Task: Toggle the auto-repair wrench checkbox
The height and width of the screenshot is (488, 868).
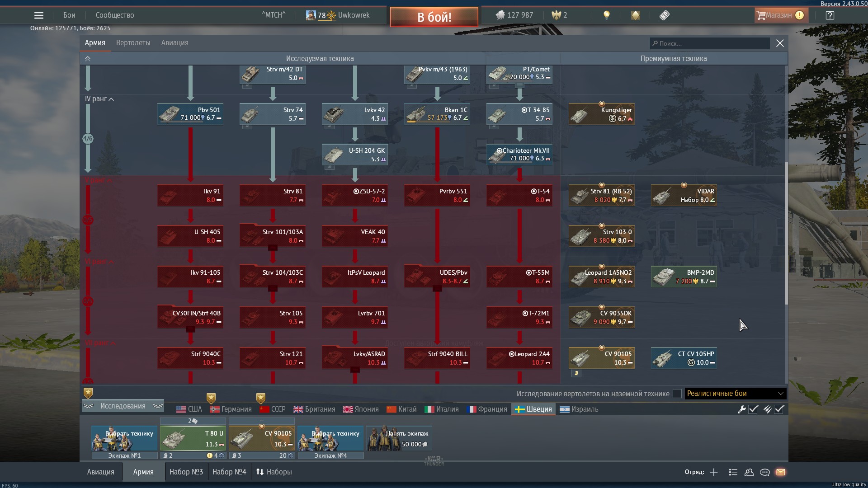Action: [753, 409]
